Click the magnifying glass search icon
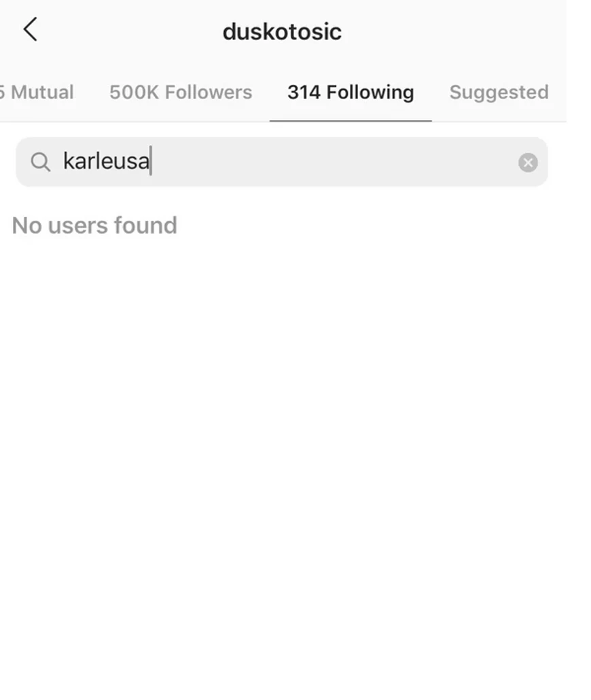This screenshot has height=700, width=591. (x=41, y=162)
